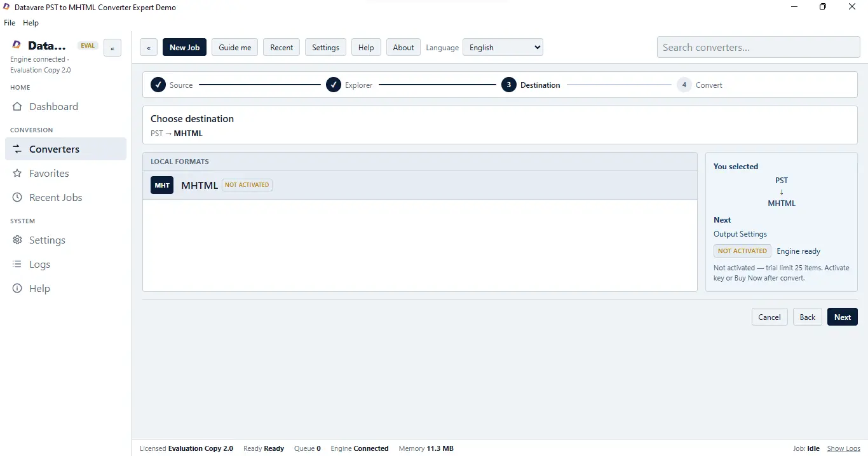Click the Help toolbar button
This screenshot has width=868, height=456.
(x=366, y=48)
